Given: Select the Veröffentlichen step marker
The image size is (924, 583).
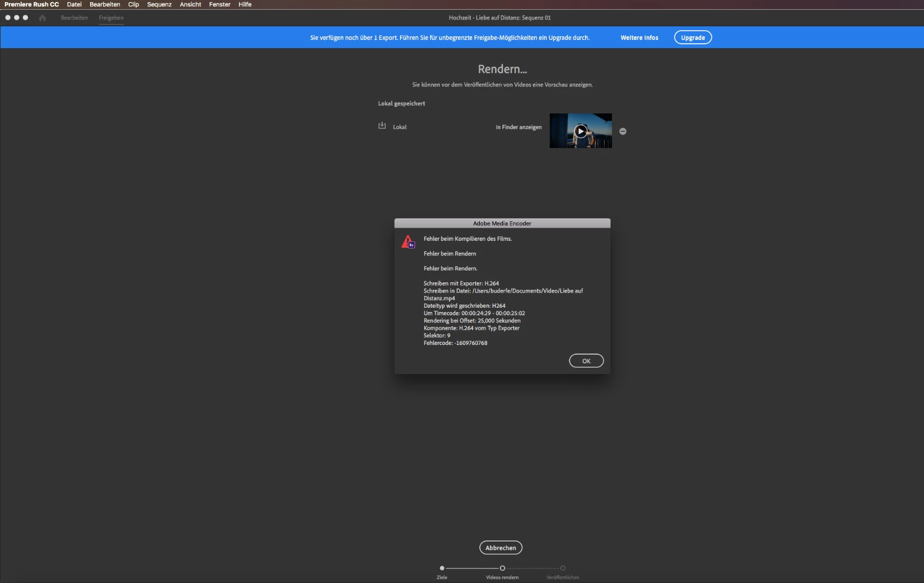Looking at the screenshot, I should click(563, 568).
